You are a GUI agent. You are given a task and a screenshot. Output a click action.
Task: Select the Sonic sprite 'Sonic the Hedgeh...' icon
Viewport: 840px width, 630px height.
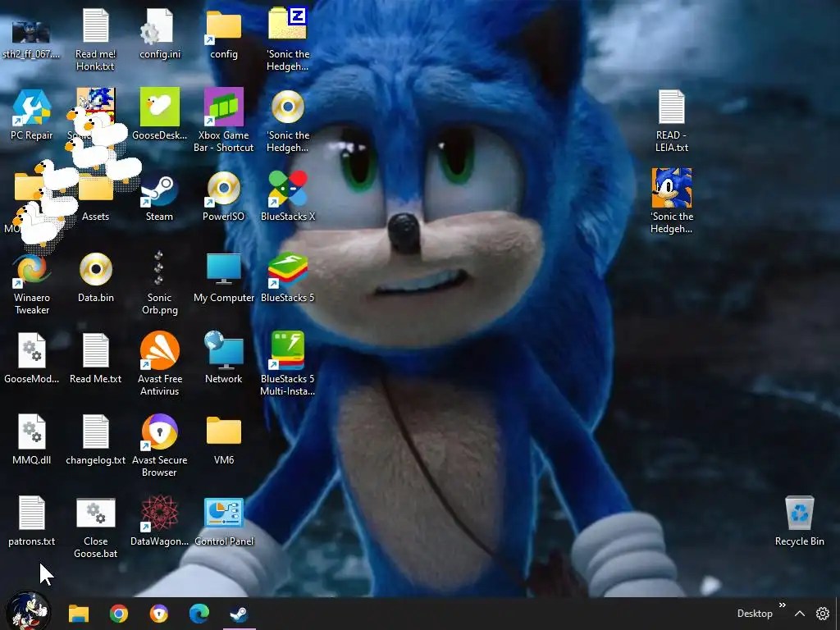(671, 188)
